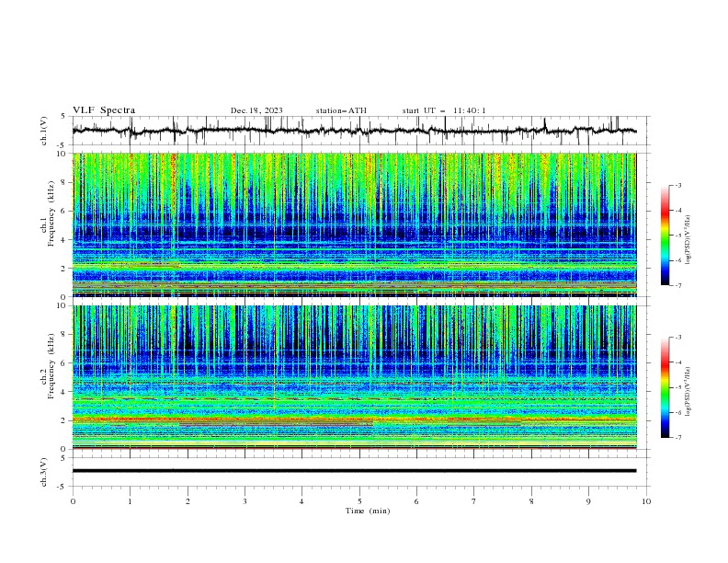Screen dimensions: 728x563
Task: Click the time axis tick label 3
Action: pyautogui.click(x=245, y=501)
